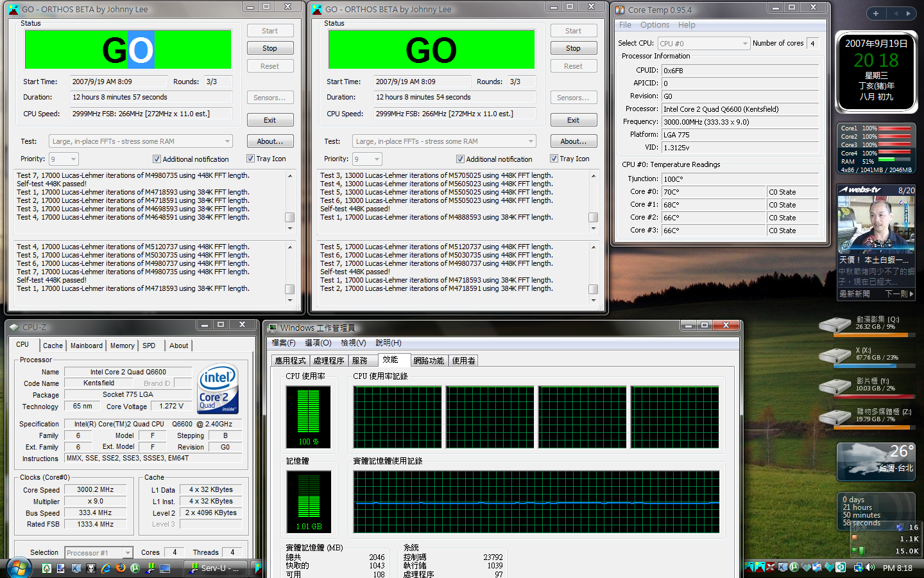Image resolution: width=924 pixels, height=578 pixels.
Task: Click the Core Temp title bar icon
Action: point(620,10)
